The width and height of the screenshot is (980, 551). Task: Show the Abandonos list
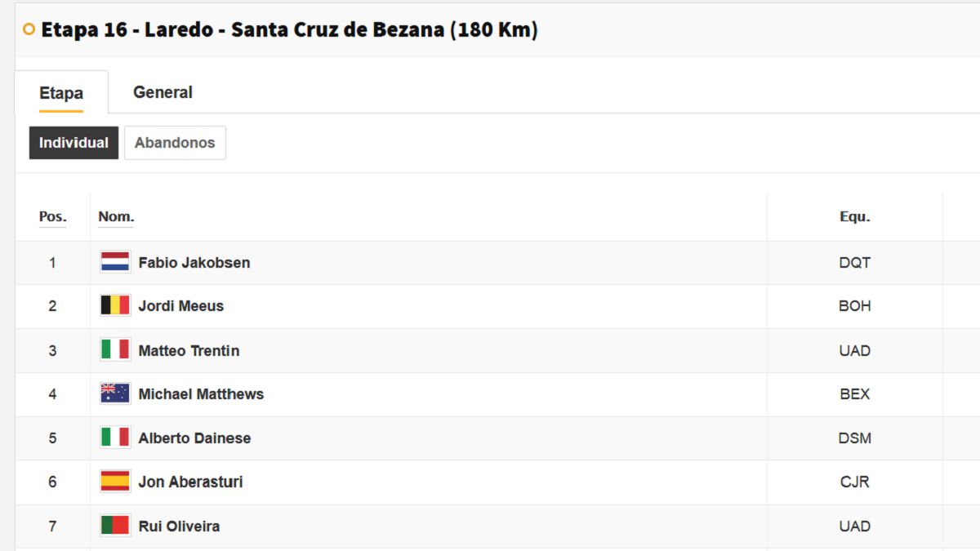coord(175,143)
